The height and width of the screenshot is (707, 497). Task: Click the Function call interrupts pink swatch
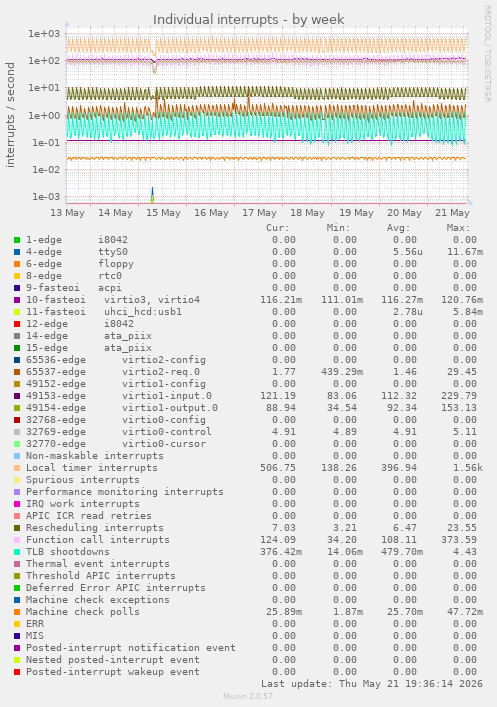[x=17, y=540]
